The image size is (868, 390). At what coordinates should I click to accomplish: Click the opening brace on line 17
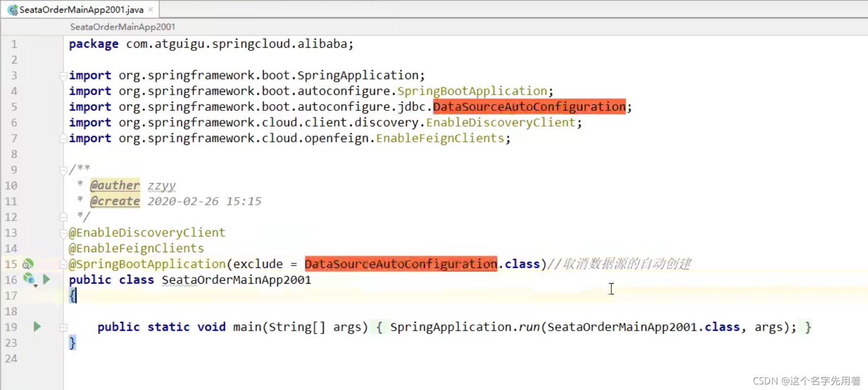(72, 295)
